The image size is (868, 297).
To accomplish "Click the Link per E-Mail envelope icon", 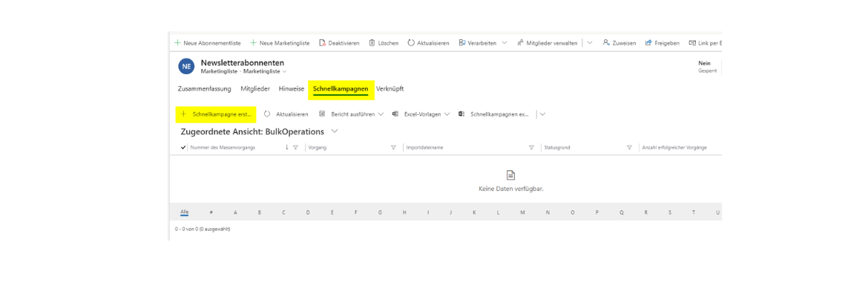I will 691,42.
